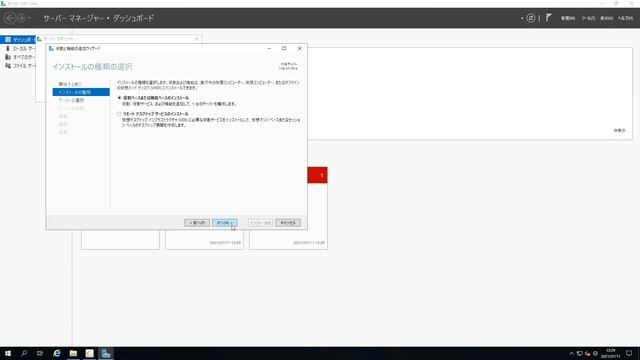Click the 前へ (Previous) button
This screenshot has height=360, width=640.
click(x=197, y=223)
